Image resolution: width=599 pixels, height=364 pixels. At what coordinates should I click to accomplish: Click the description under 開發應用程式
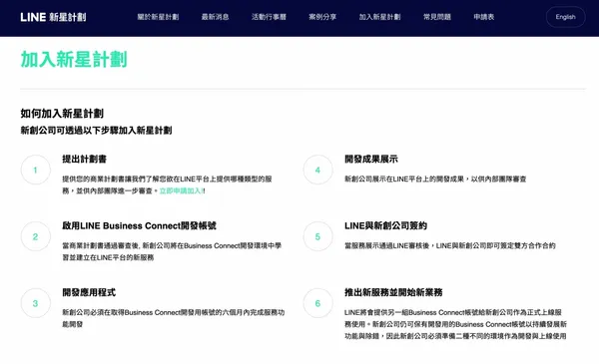pos(174,318)
